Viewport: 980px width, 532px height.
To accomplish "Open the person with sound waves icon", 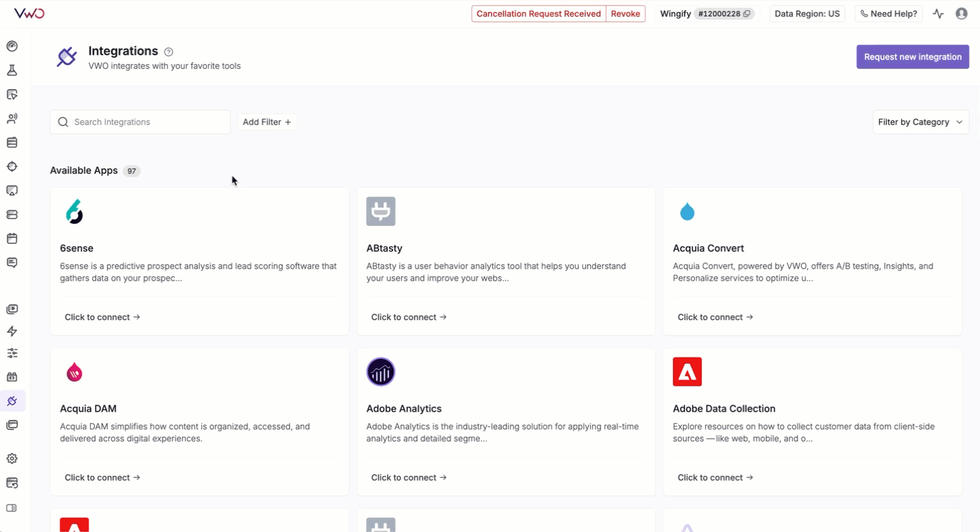I will tap(12, 118).
